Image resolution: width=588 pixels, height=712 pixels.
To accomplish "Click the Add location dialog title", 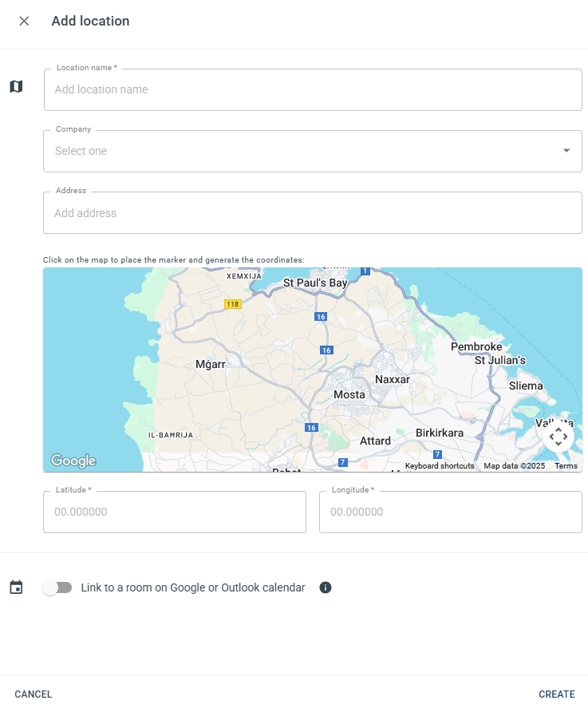I will 90,21.
